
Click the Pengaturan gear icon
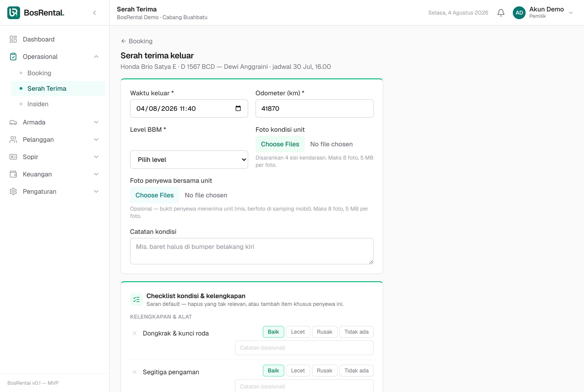pyautogui.click(x=13, y=191)
